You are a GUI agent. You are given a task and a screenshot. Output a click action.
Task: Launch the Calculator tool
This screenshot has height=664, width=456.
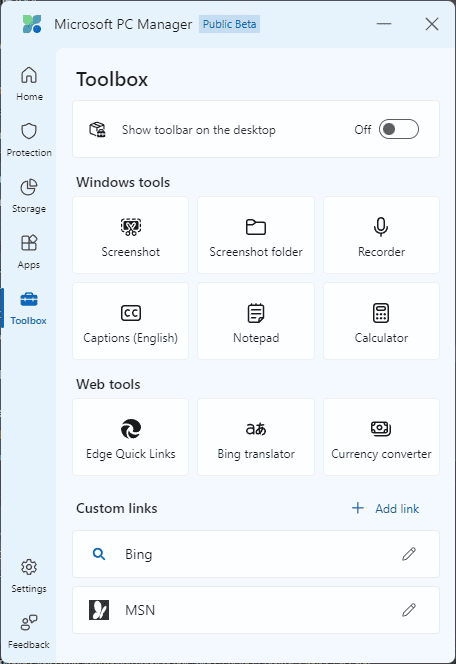click(381, 321)
